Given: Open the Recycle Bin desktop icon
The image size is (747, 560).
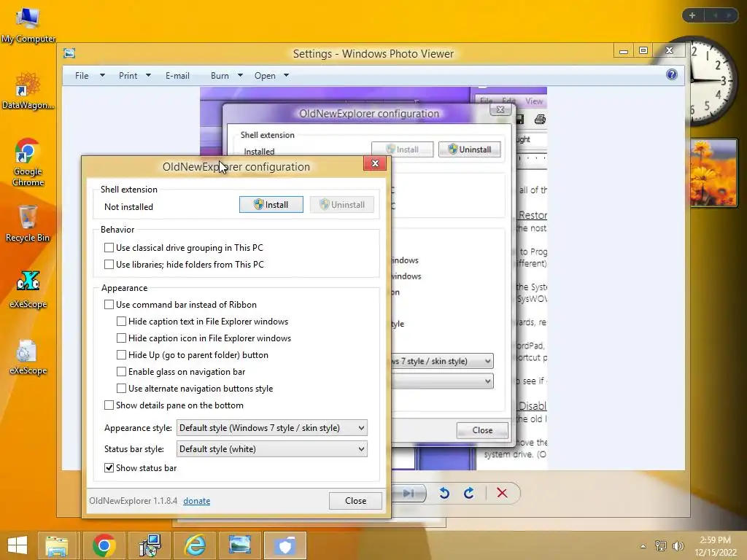Looking at the screenshot, I should click(x=28, y=224).
